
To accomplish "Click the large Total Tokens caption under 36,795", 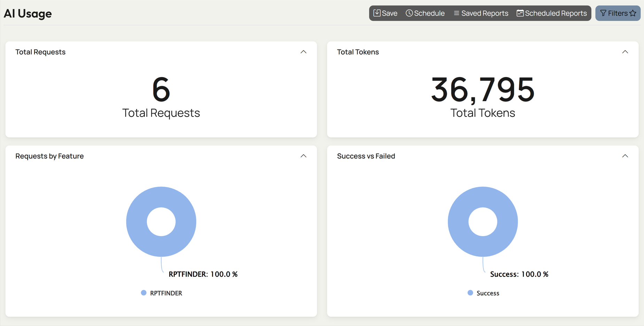I will coord(483,113).
